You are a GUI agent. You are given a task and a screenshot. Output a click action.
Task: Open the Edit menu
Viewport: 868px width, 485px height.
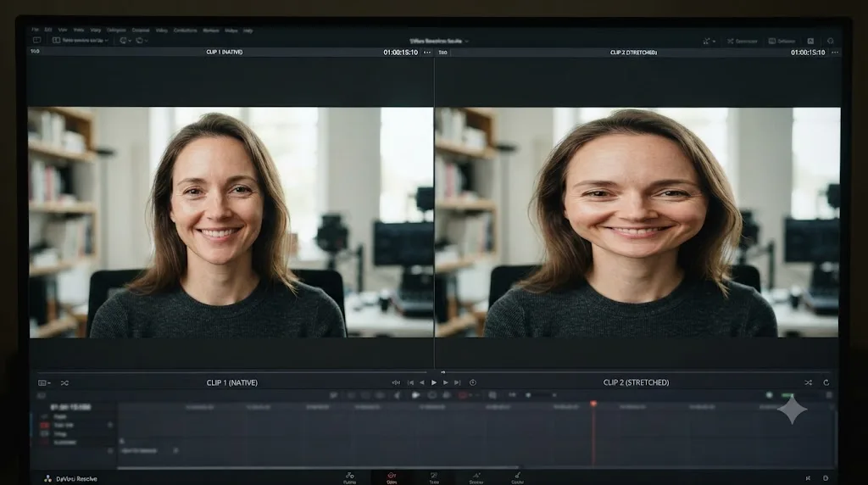pyautogui.click(x=48, y=30)
